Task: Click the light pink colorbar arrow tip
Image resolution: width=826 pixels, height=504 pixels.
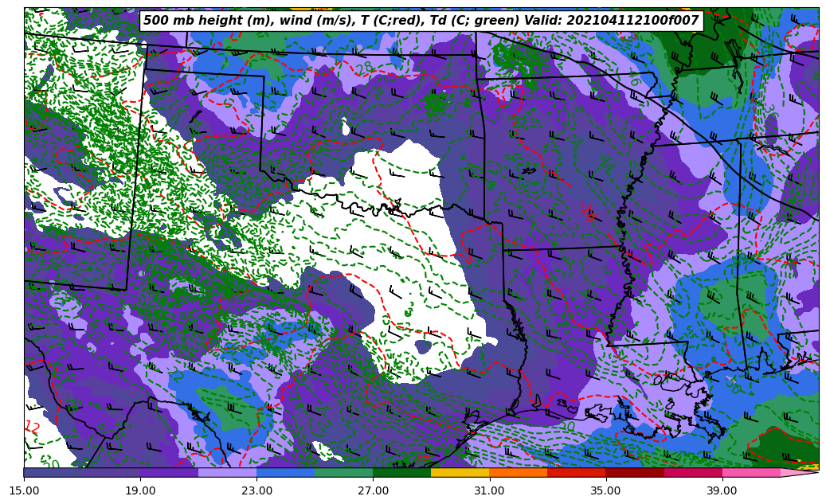Action: [x=801, y=472]
